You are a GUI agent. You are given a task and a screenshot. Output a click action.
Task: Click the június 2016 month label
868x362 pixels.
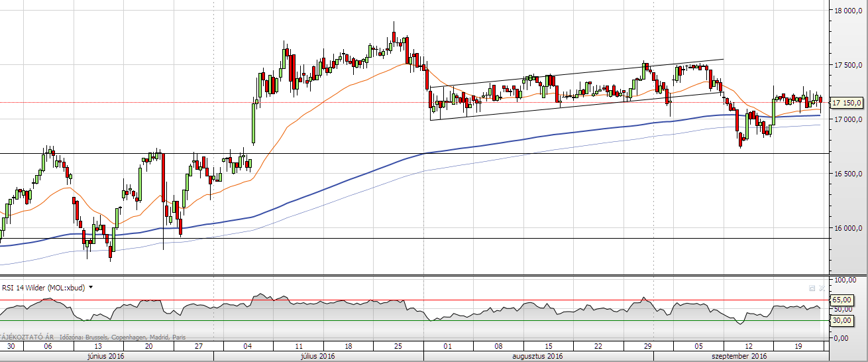point(106,356)
